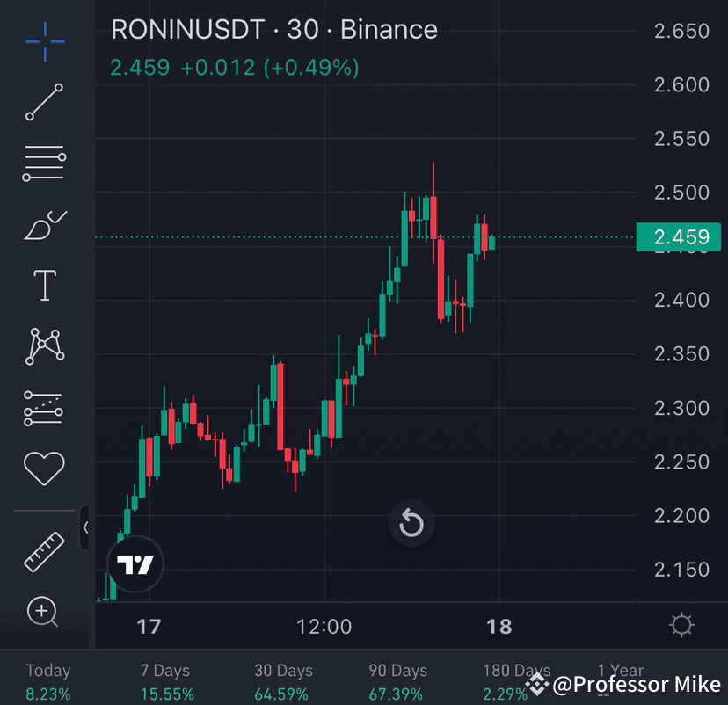
Task: Click the TradingView logo watermark
Action: 134,563
